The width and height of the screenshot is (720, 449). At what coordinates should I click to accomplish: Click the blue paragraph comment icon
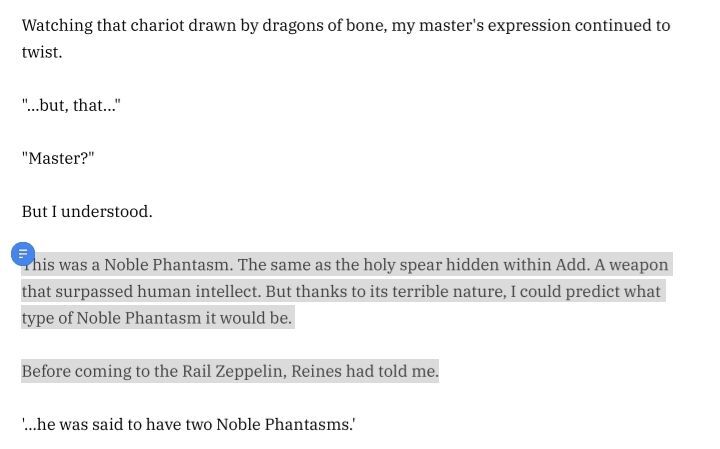(23, 254)
